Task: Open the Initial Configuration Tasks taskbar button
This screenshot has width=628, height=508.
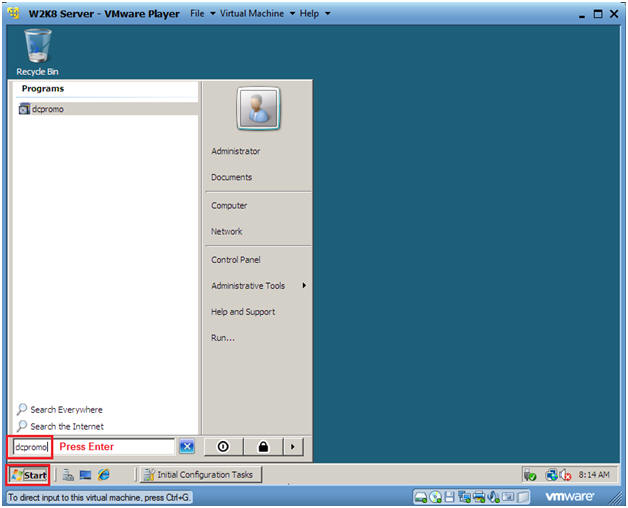Action: 201,475
